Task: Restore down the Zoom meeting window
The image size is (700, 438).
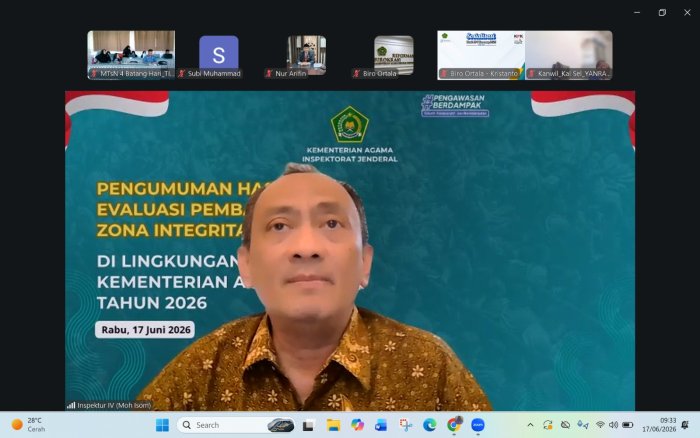Action: (662, 13)
